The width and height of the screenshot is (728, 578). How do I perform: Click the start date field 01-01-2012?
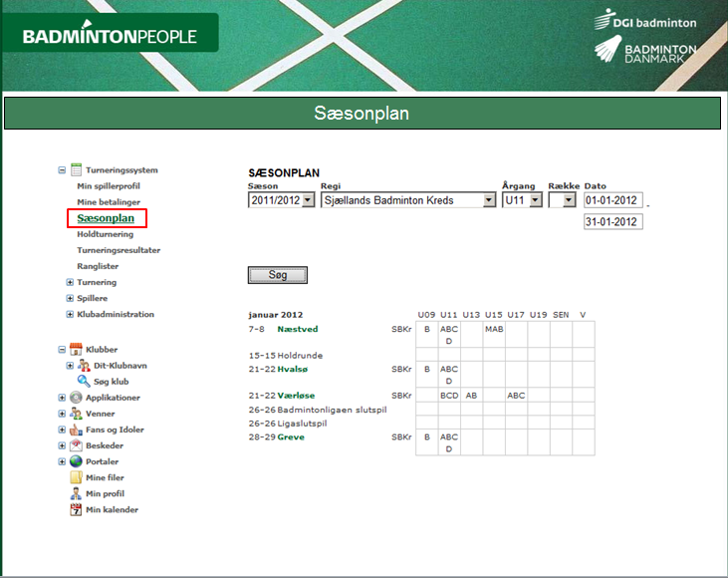pyautogui.click(x=612, y=200)
